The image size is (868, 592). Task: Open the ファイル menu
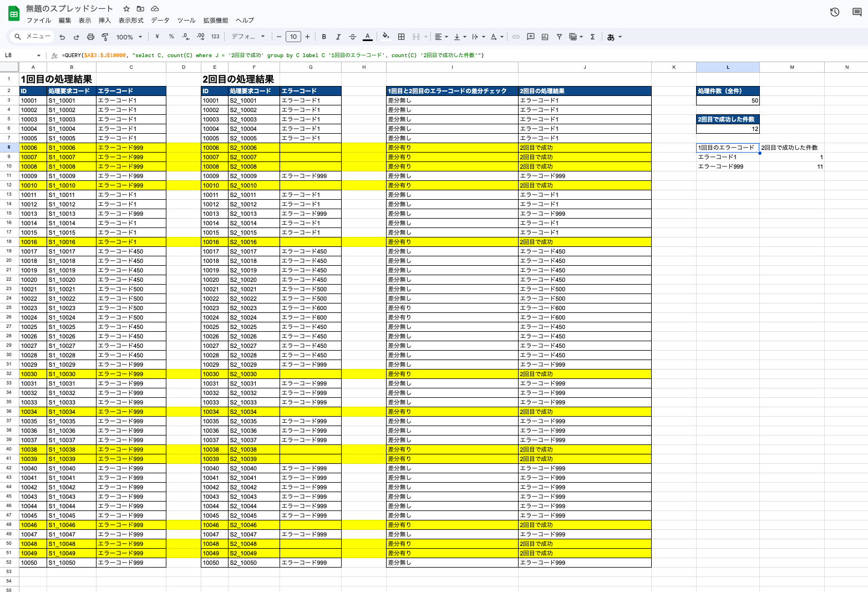pos(39,21)
